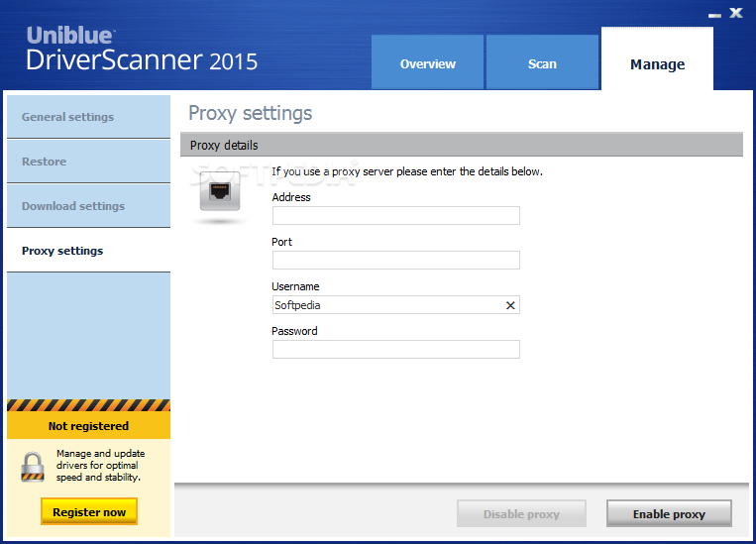Go to Download settings
This screenshot has width=756, height=544.
[x=89, y=206]
